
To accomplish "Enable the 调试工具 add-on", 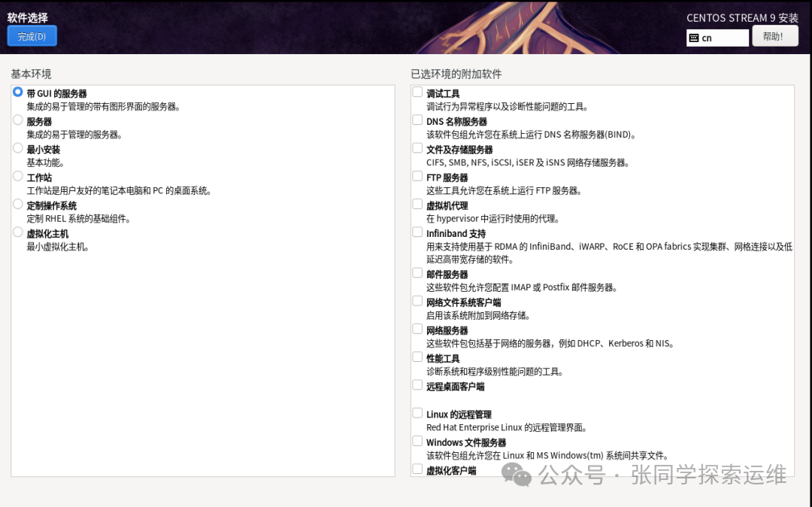I will (418, 90).
